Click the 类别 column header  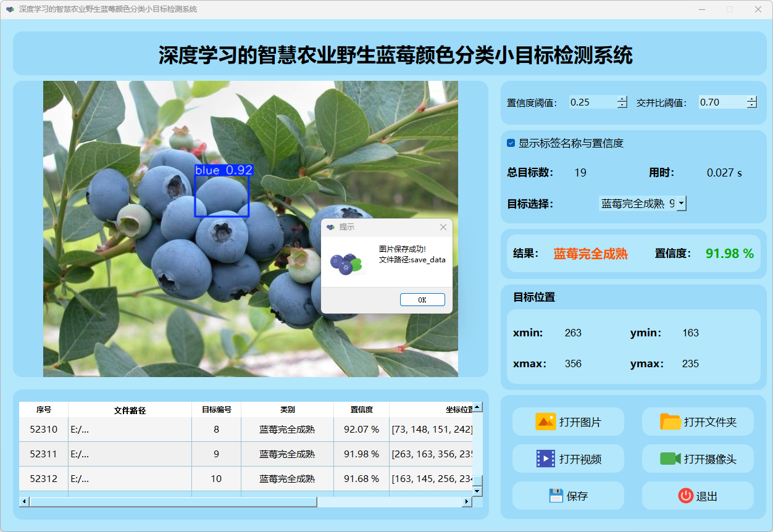pyautogui.click(x=288, y=410)
